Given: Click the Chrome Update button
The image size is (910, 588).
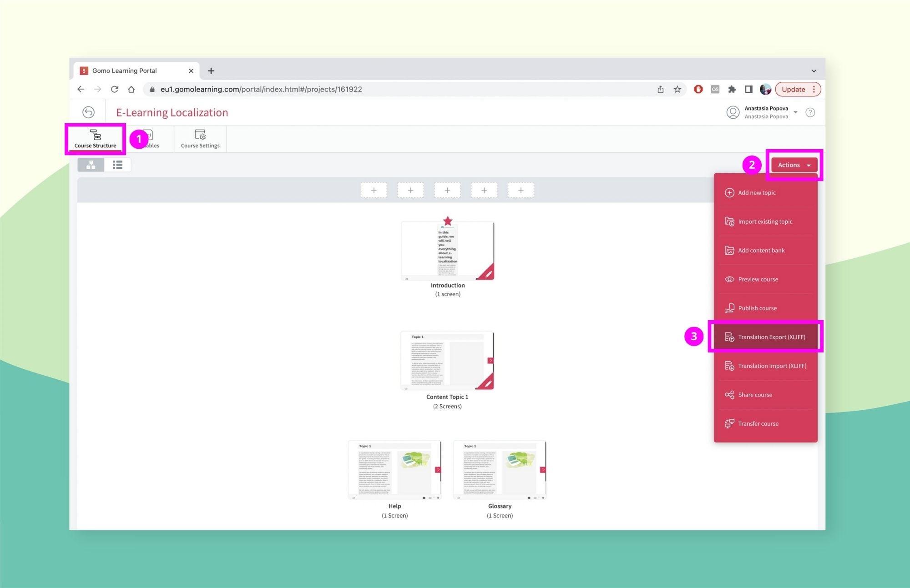Looking at the screenshot, I should 793,90.
